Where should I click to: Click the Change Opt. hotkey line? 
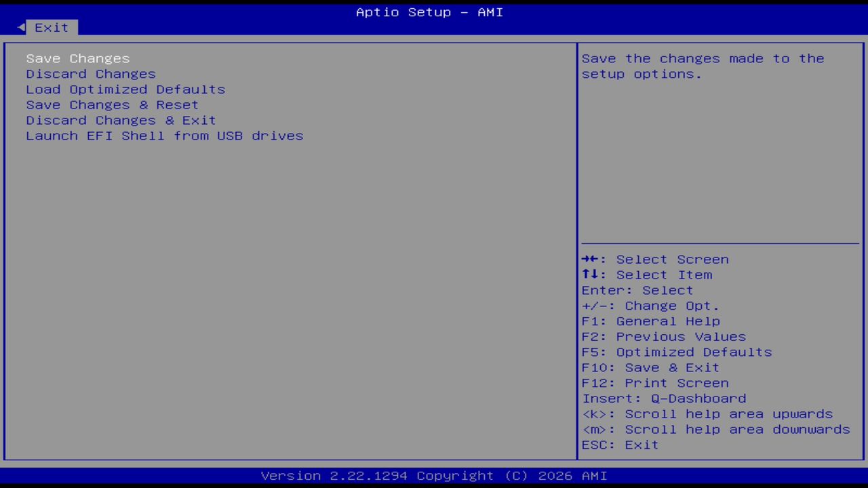click(x=650, y=306)
